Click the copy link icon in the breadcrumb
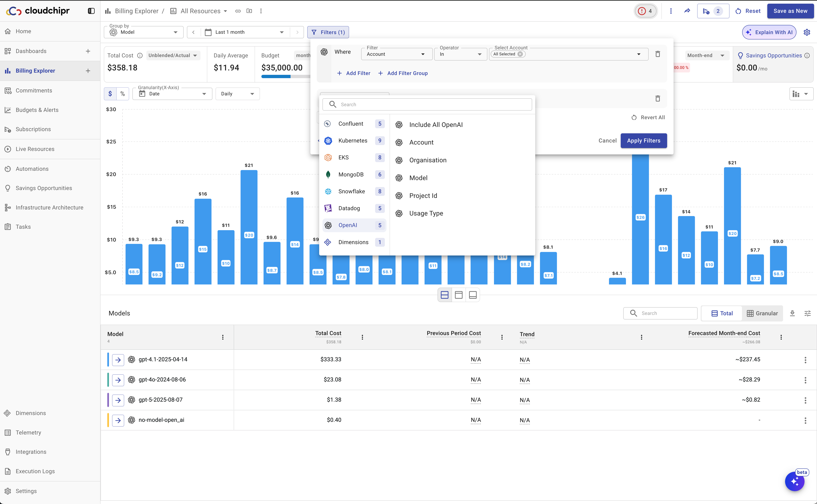Image resolution: width=817 pixels, height=504 pixels. click(x=238, y=11)
